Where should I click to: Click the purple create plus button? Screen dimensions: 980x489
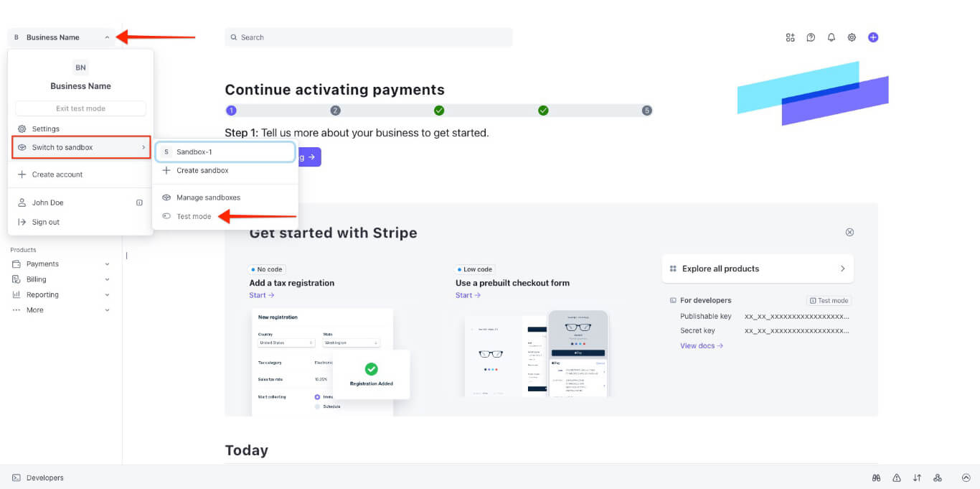pos(873,37)
